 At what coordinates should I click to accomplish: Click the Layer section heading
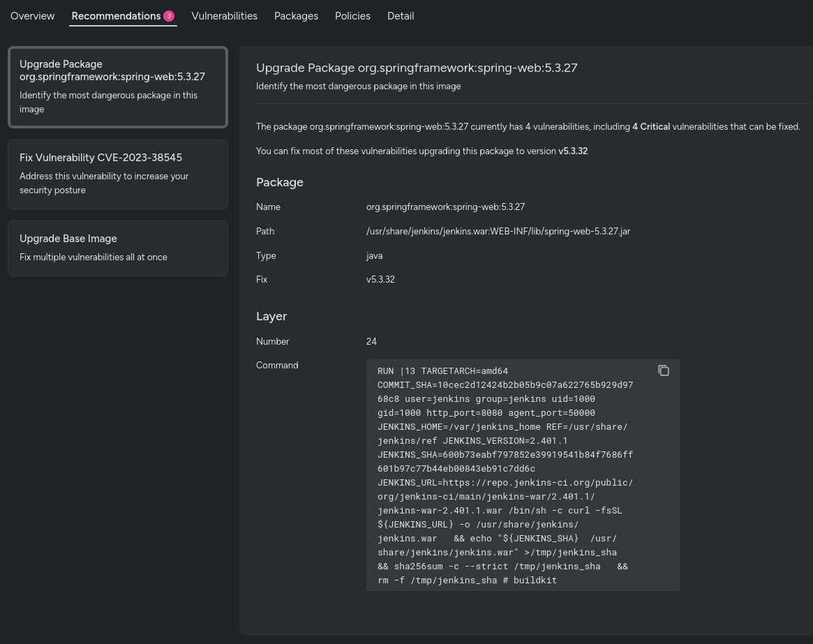click(271, 316)
